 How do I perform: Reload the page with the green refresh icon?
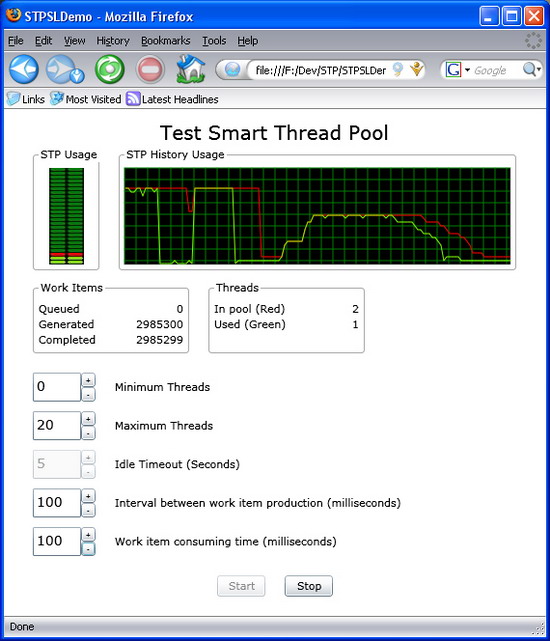point(110,69)
